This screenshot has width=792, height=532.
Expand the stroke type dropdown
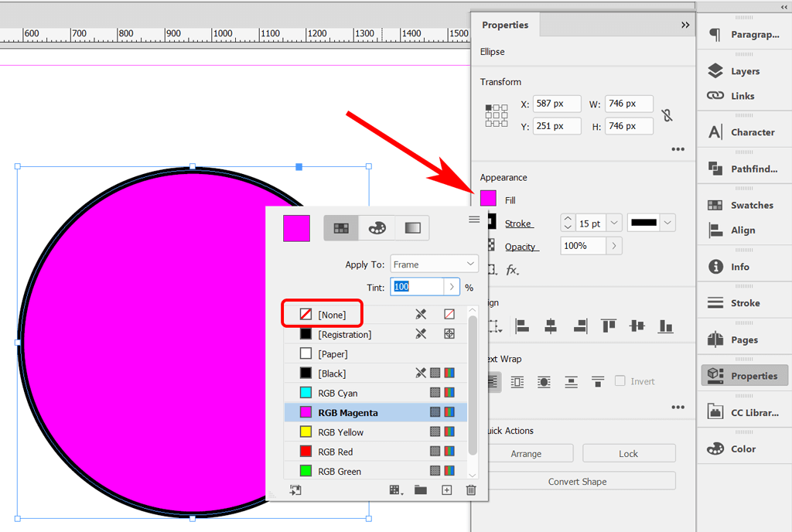(667, 223)
